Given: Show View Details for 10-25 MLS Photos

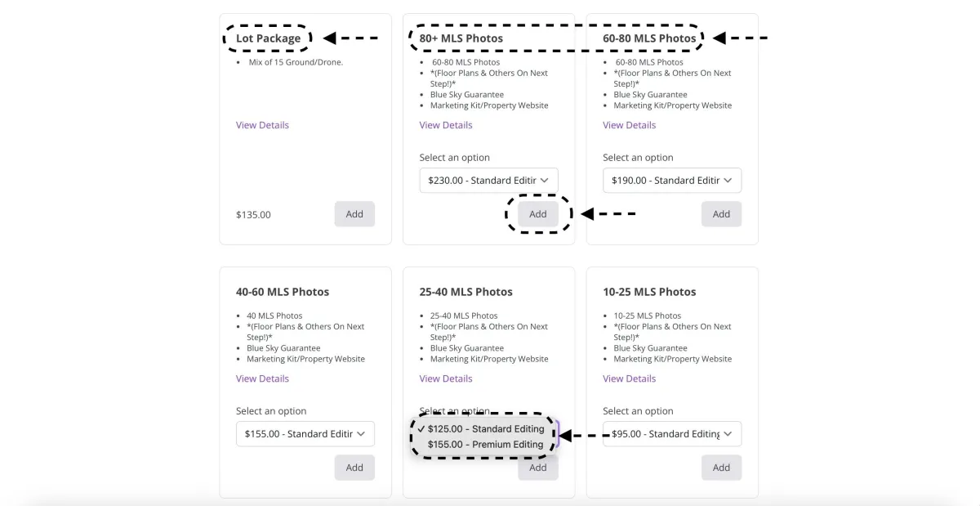Looking at the screenshot, I should pyautogui.click(x=629, y=378).
